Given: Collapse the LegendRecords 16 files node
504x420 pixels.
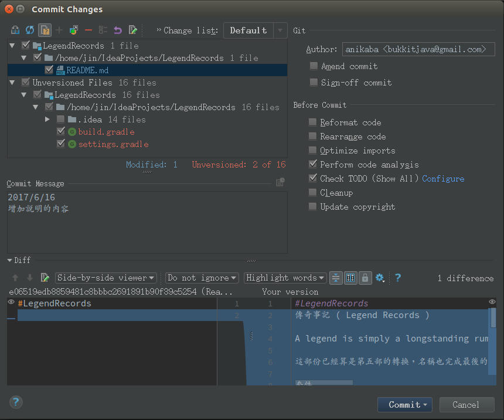Looking at the screenshot, I should coord(24,95).
